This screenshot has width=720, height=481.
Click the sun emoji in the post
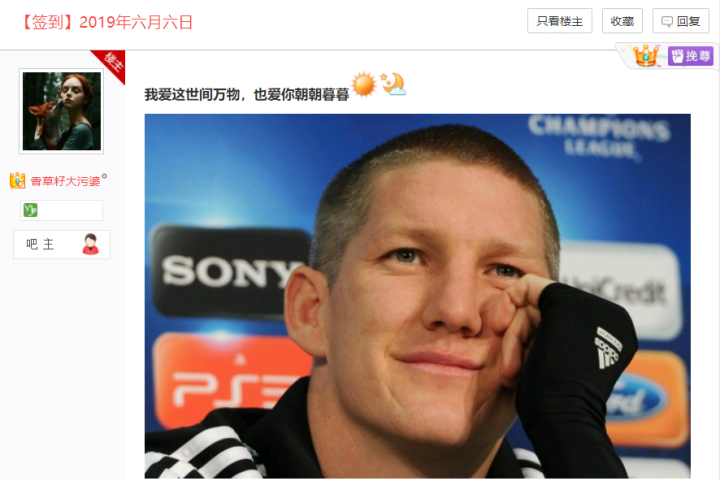364,84
